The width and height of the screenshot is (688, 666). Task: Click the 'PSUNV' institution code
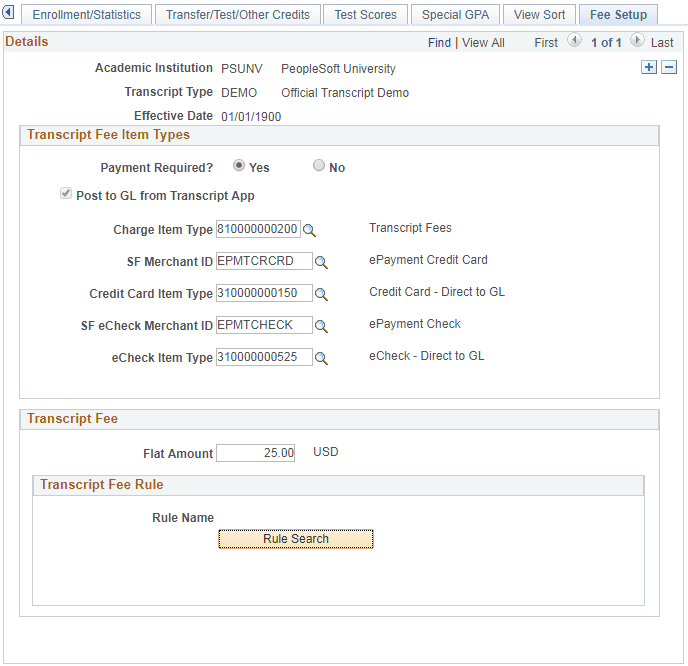click(x=242, y=69)
